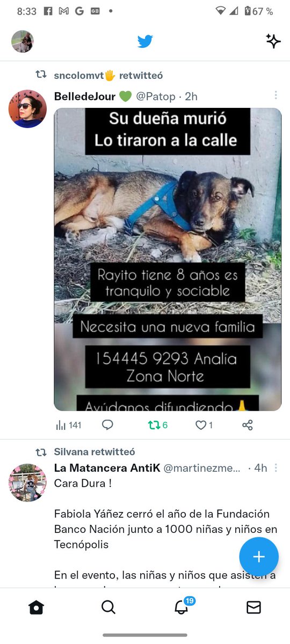
Task: View analytics showing 141 views
Action: coord(69,425)
